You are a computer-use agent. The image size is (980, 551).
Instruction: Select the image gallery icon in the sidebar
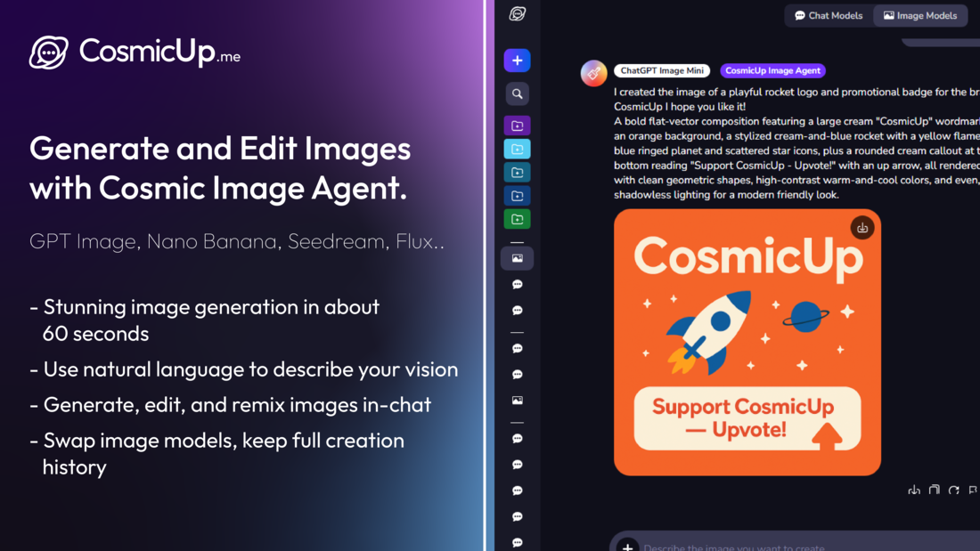click(517, 257)
